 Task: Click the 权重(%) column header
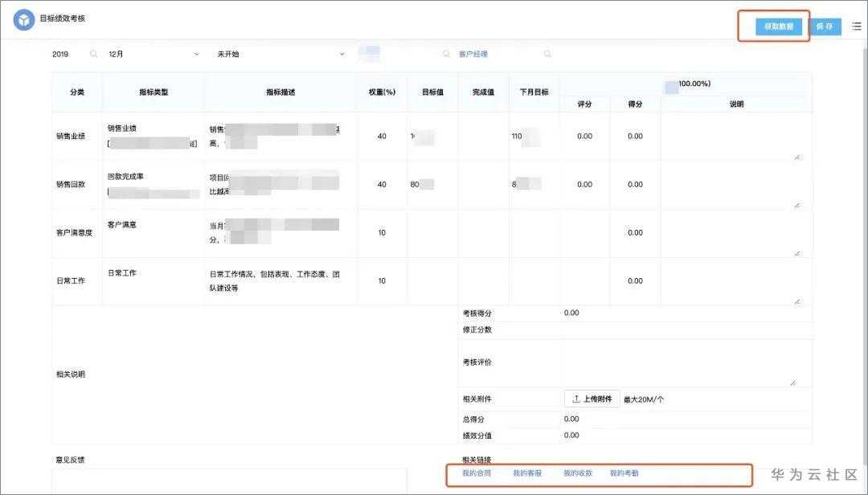[x=382, y=92]
